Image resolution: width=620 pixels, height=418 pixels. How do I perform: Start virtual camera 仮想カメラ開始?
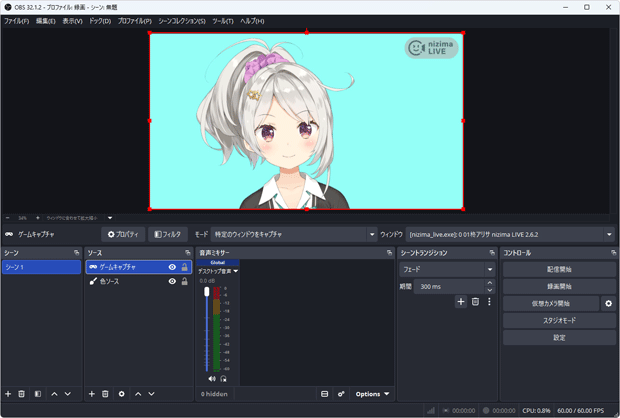click(x=551, y=303)
